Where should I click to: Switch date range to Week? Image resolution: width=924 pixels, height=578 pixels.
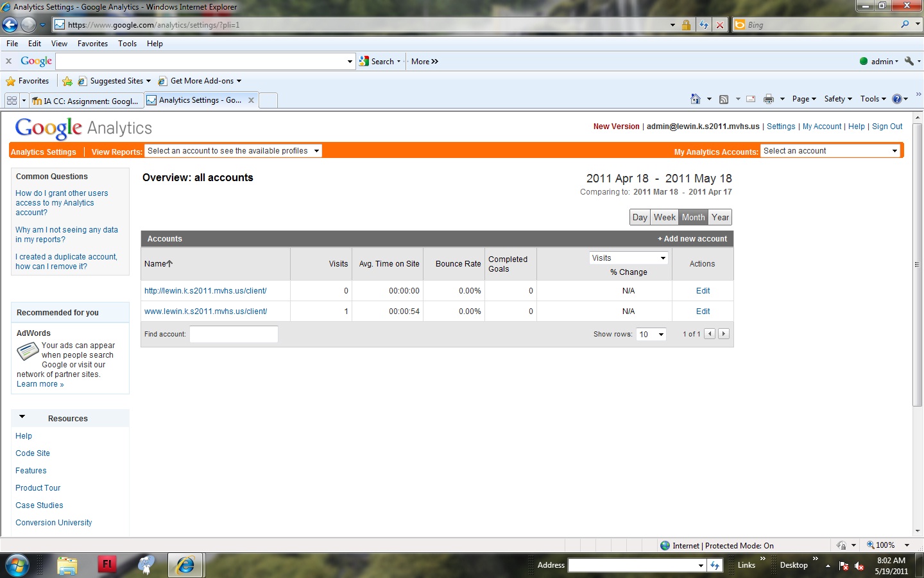[664, 217]
